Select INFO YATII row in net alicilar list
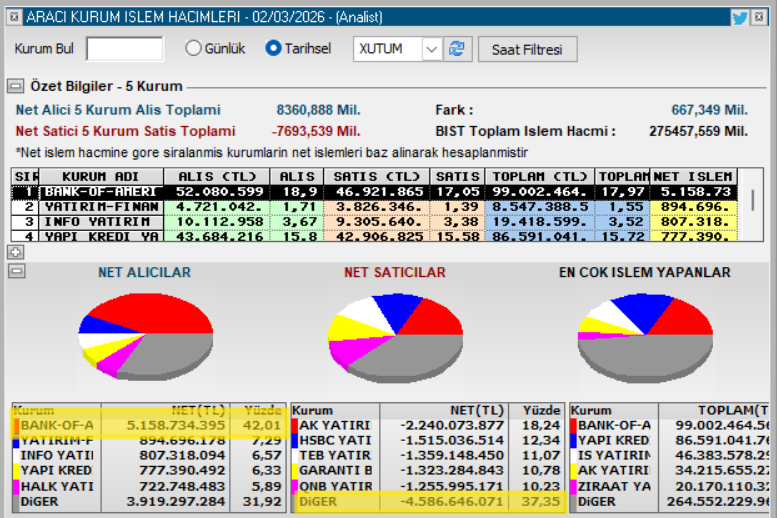Screen dimensions: 777x518 149,455
